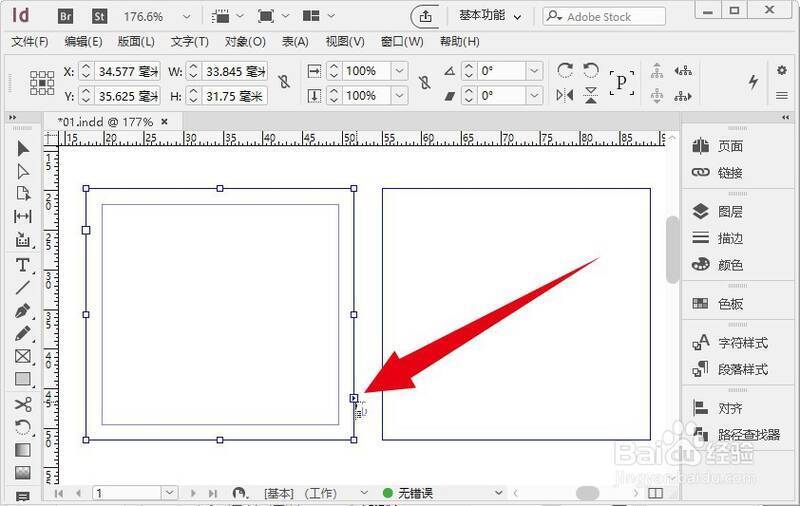Open the 视图(V) menu
The width and height of the screenshot is (800, 506).
pyautogui.click(x=345, y=42)
